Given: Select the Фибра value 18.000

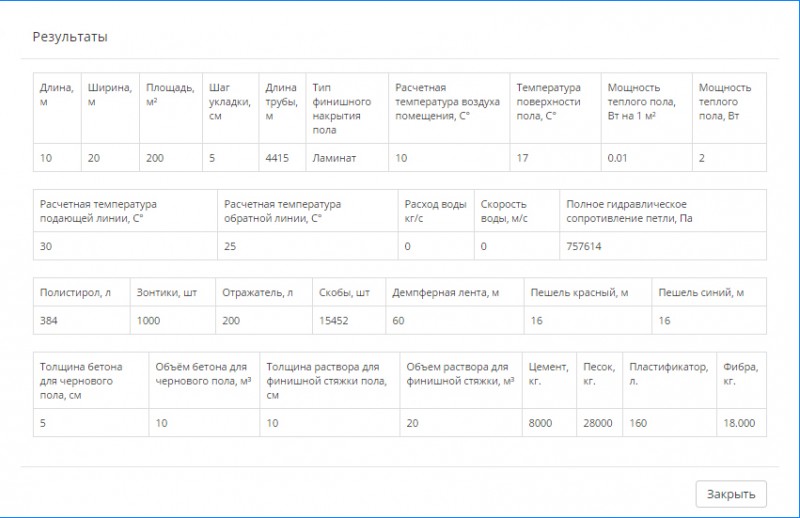Looking at the screenshot, I should 739,423.
